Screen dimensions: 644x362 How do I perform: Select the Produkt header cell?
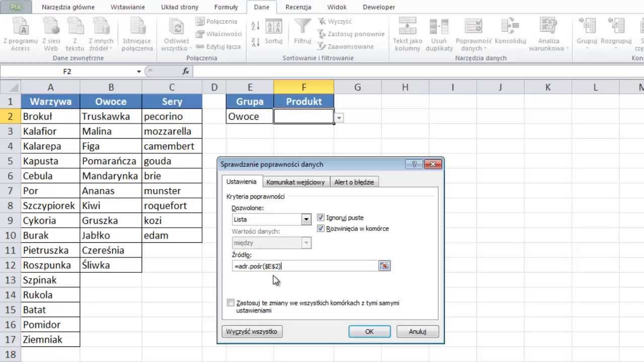pyautogui.click(x=304, y=102)
